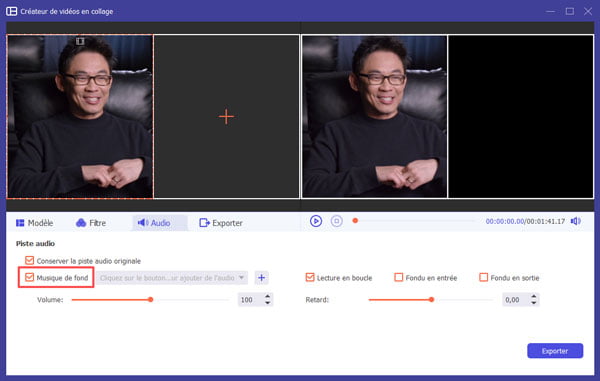Screen dimensions: 600x381
Task: Toggle the Lecture en boucle checkbox
Action: [310, 277]
